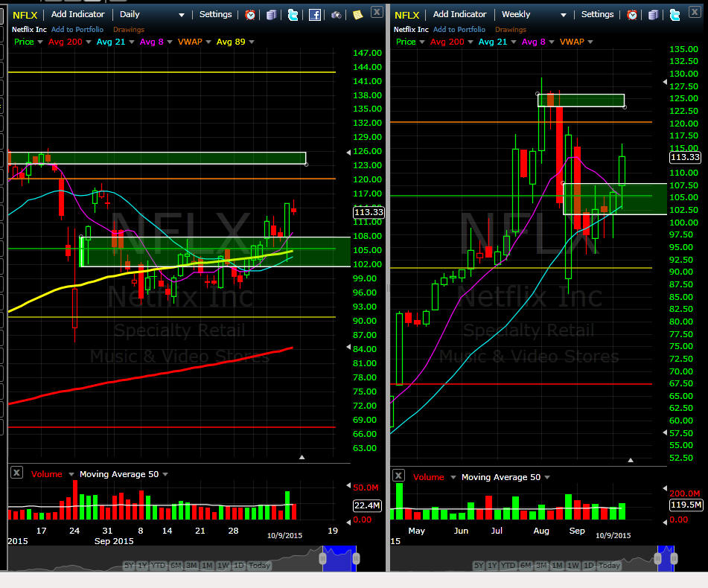
Task: Select the 3M range in Daily chart
Action: point(191,565)
